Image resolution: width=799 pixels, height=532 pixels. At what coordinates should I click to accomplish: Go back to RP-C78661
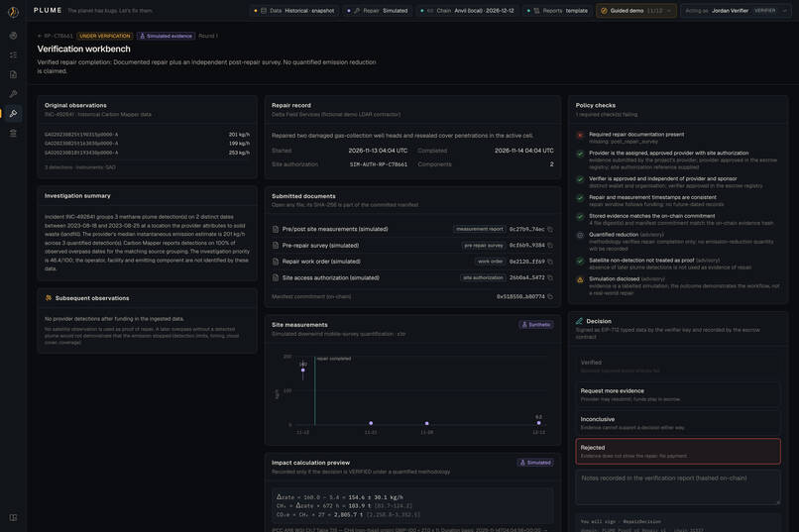tap(56, 36)
